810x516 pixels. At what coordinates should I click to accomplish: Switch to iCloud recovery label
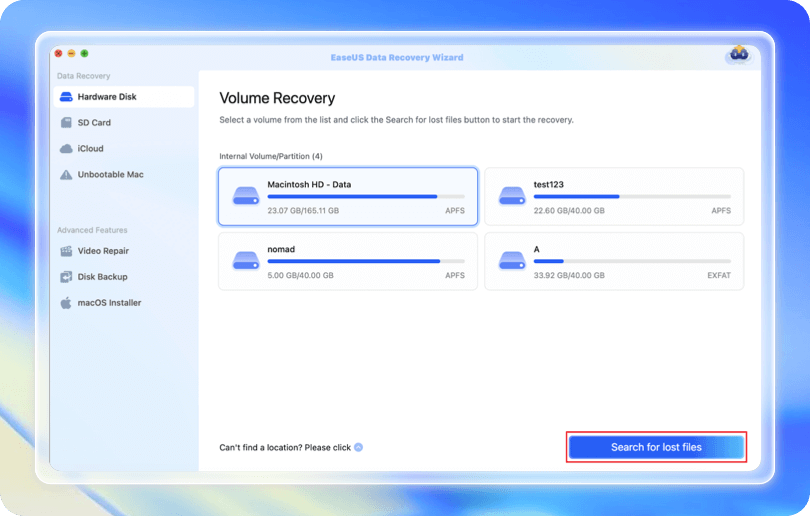tap(91, 149)
